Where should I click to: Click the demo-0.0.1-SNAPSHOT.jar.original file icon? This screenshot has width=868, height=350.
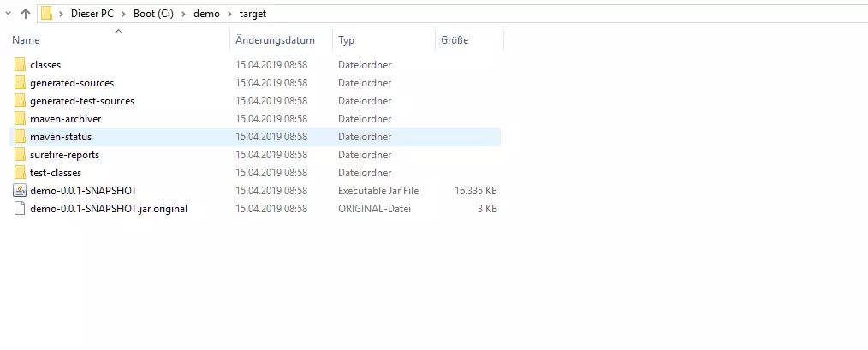(x=20, y=209)
